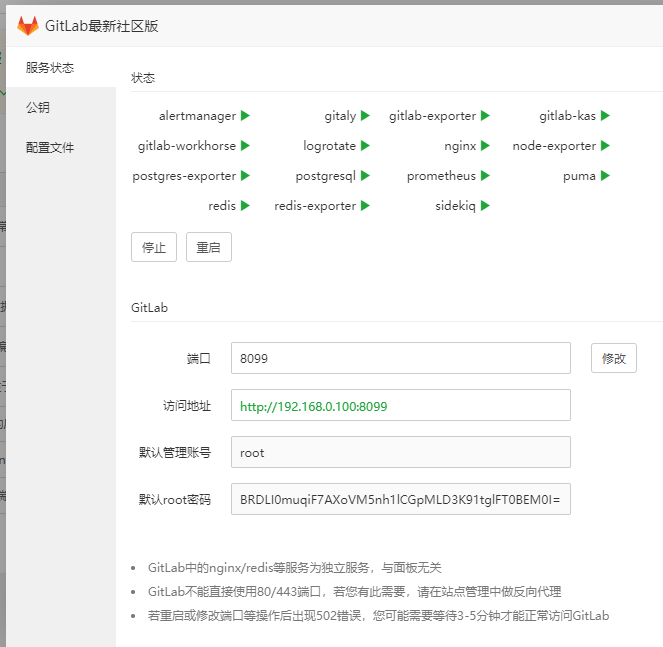This screenshot has width=663, height=647.
Task: Stop GitLab with the 停止 button
Action: pyautogui.click(x=154, y=247)
